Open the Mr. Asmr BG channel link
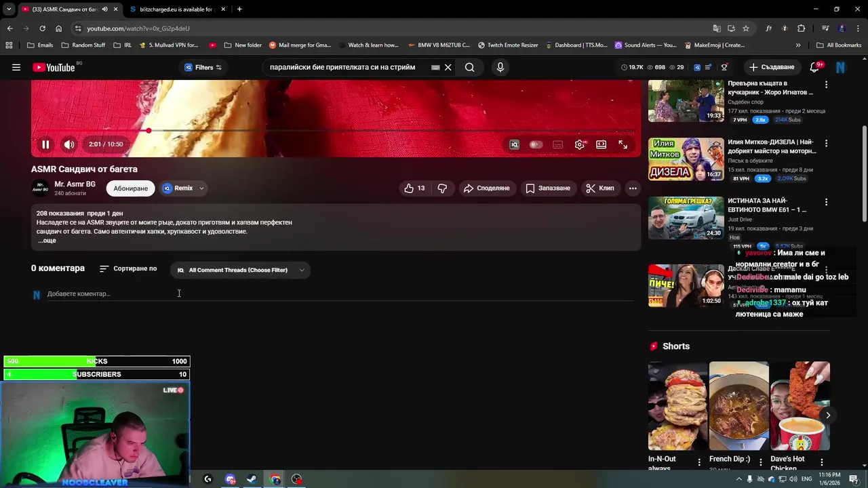The width and height of the screenshot is (868, 488). (75, 184)
